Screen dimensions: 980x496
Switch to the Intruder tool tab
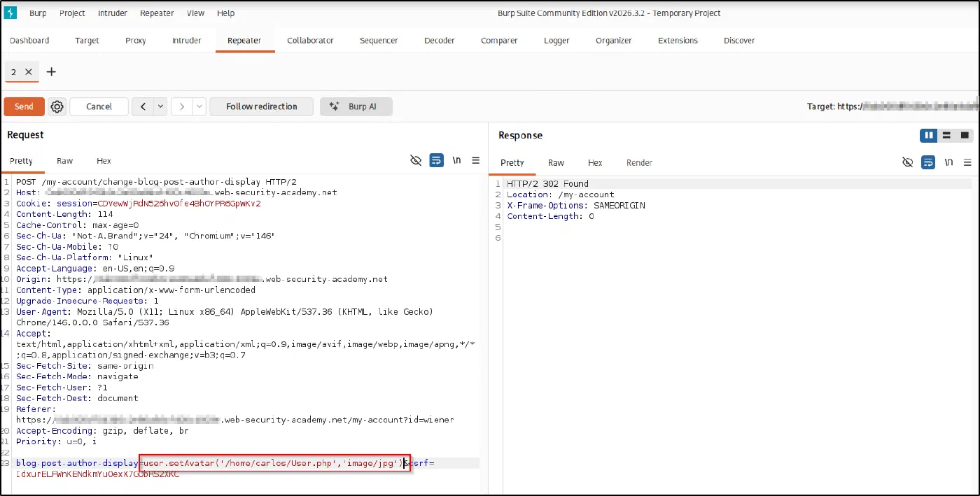186,41
